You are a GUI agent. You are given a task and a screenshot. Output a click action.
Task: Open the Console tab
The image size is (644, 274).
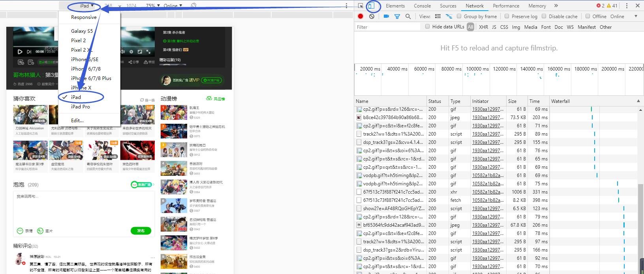click(422, 6)
